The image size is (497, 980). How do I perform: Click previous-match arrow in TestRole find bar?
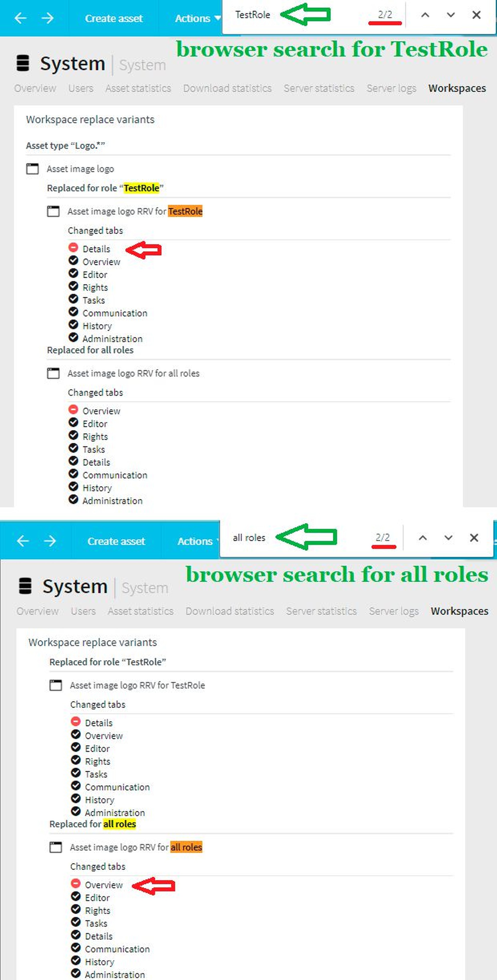(x=425, y=15)
